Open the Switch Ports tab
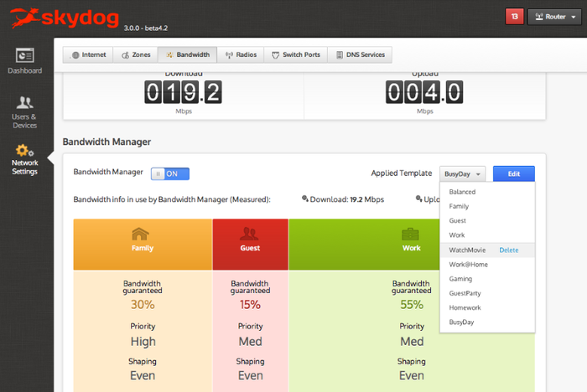The height and width of the screenshot is (392, 587). pos(296,54)
